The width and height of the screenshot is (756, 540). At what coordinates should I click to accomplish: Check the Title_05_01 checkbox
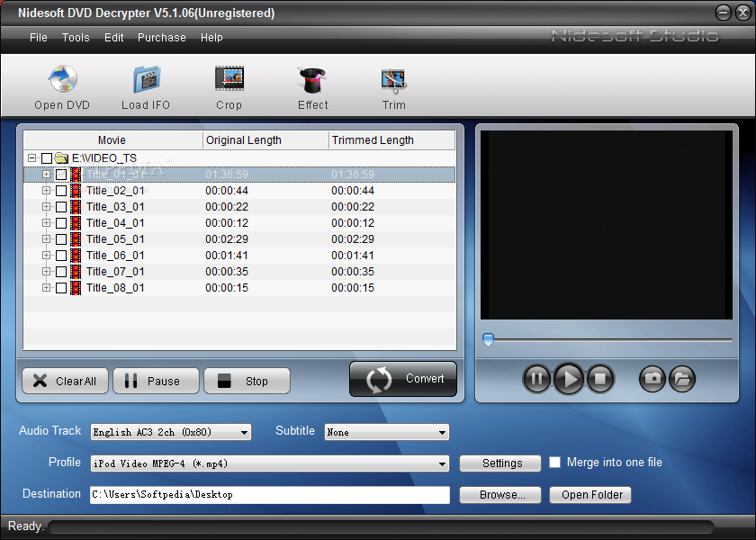click(x=61, y=239)
